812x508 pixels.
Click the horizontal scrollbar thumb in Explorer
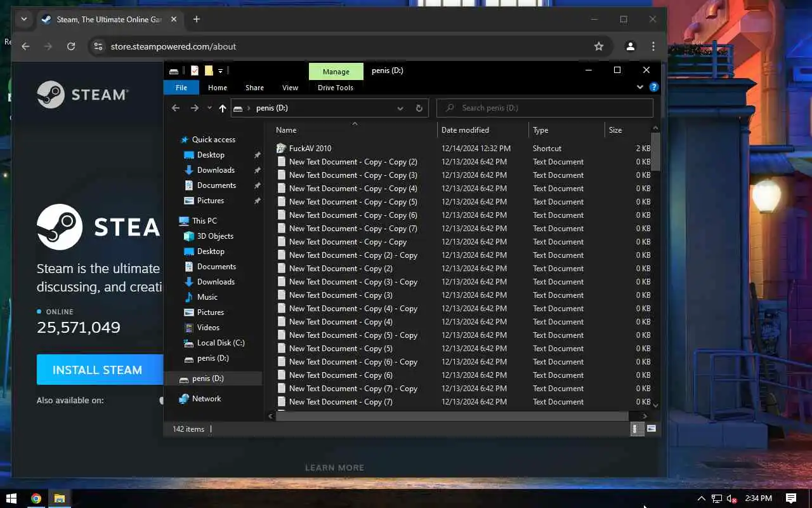coord(452,416)
